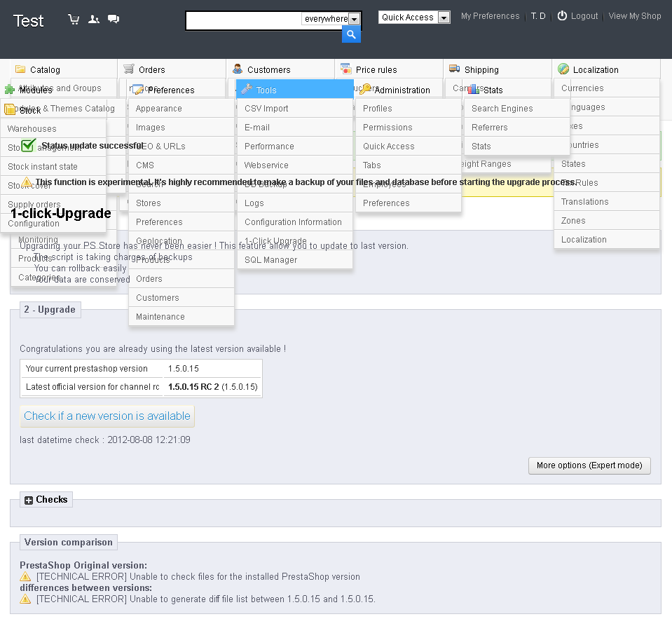Click the Administration key icon
The image size is (672, 619).
click(x=364, y=89)
